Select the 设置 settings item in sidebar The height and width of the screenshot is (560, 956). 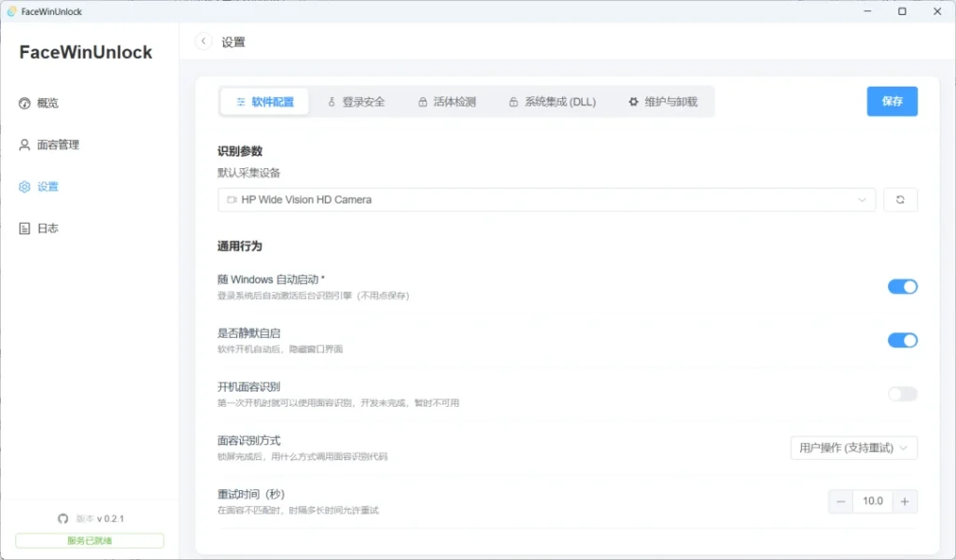[44, 186]
